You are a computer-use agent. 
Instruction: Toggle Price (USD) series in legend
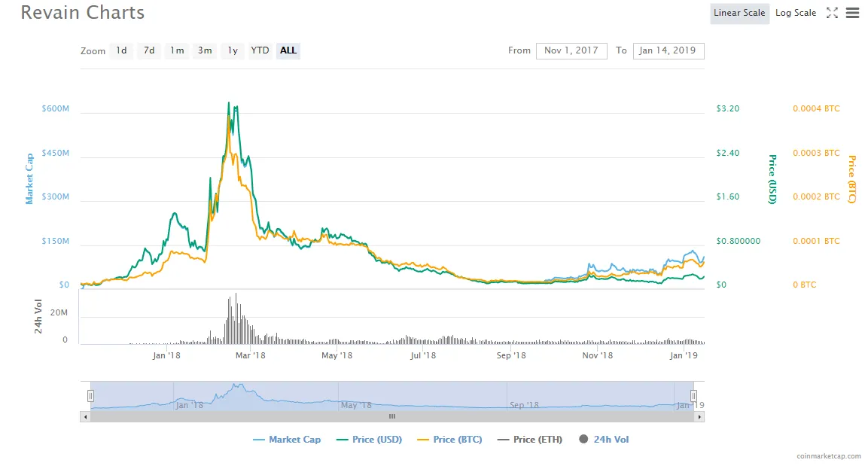[369, 440]
